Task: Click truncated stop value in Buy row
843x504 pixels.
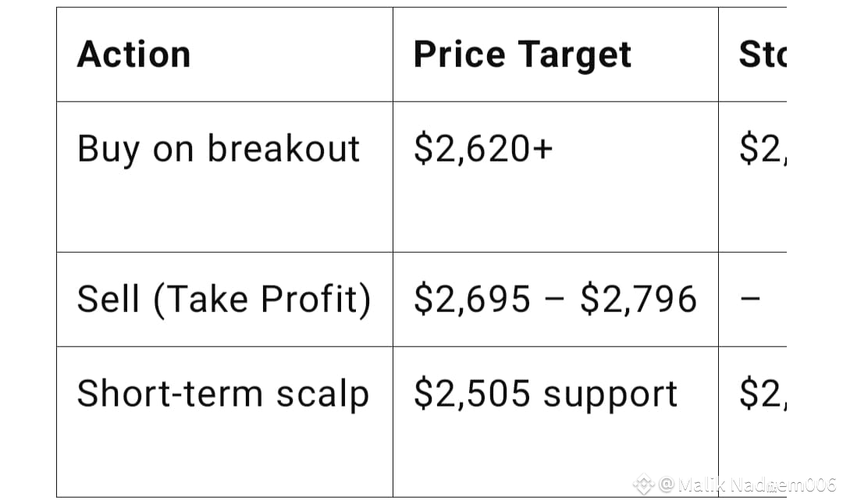Action: [763, 149]
